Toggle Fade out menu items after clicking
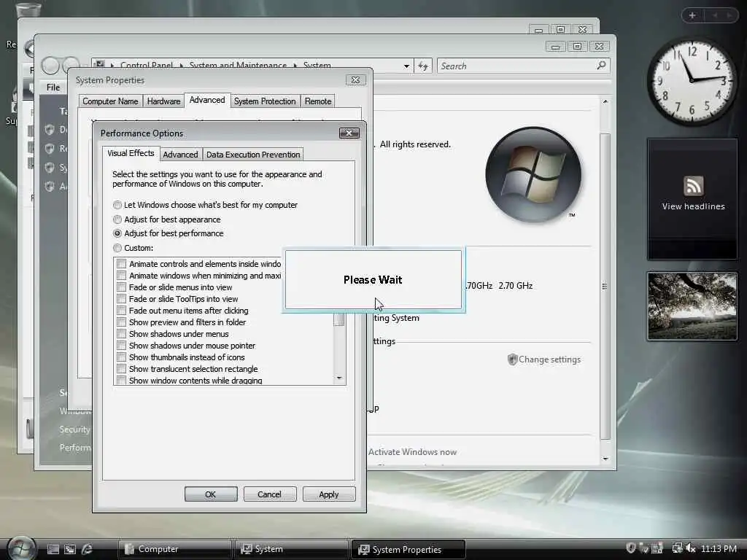Viewport: 747px width, 560px height. pos(122,311)
